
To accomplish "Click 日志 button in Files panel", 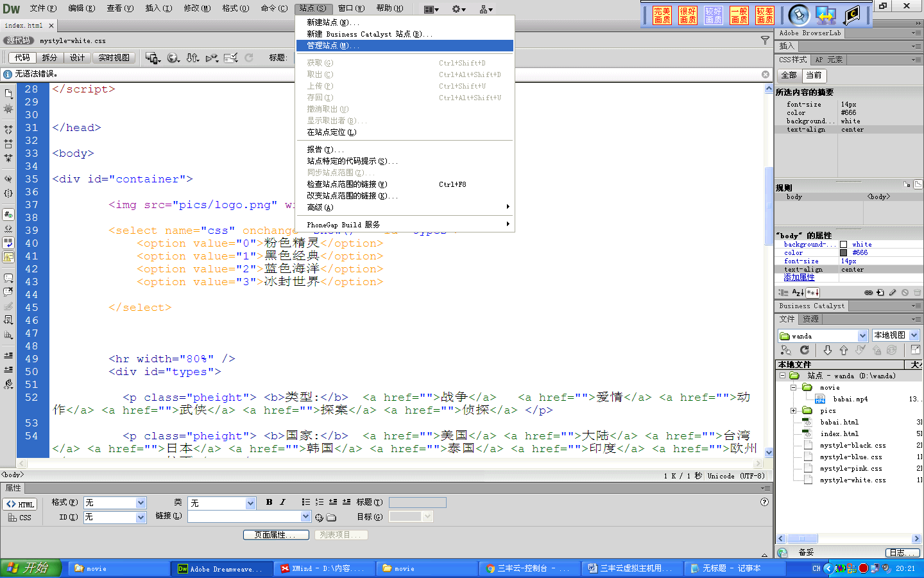I will pos(902,552).
